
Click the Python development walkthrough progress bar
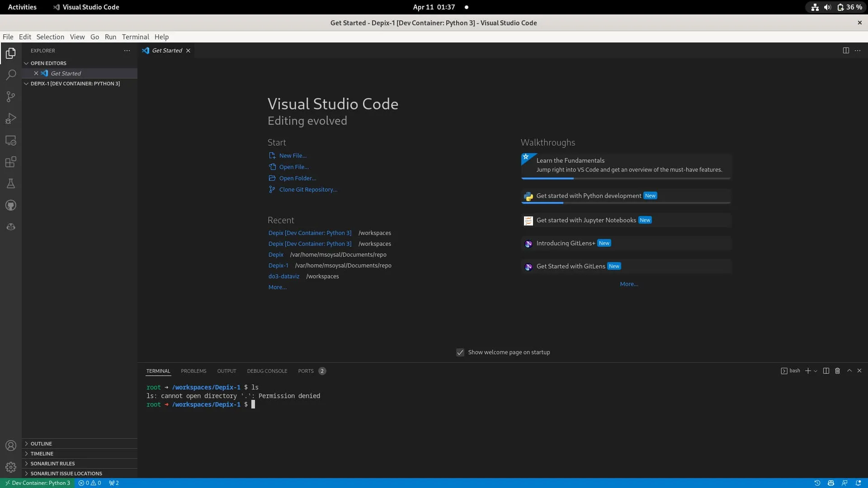tap(626, 203)
